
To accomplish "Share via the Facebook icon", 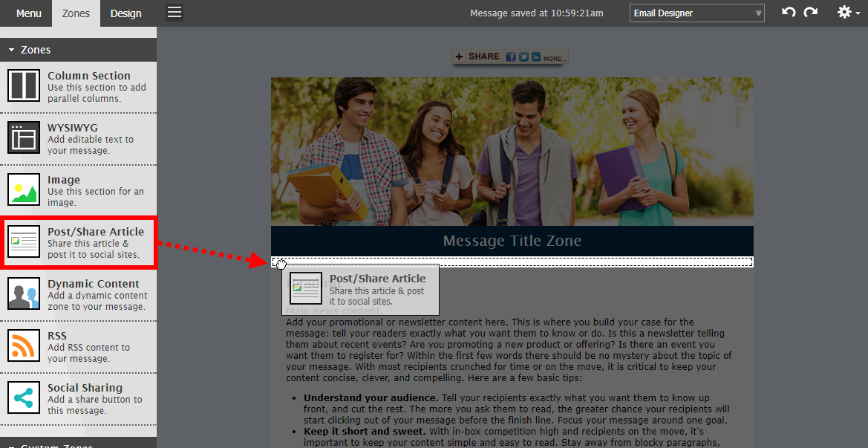I will click(511, 57).
